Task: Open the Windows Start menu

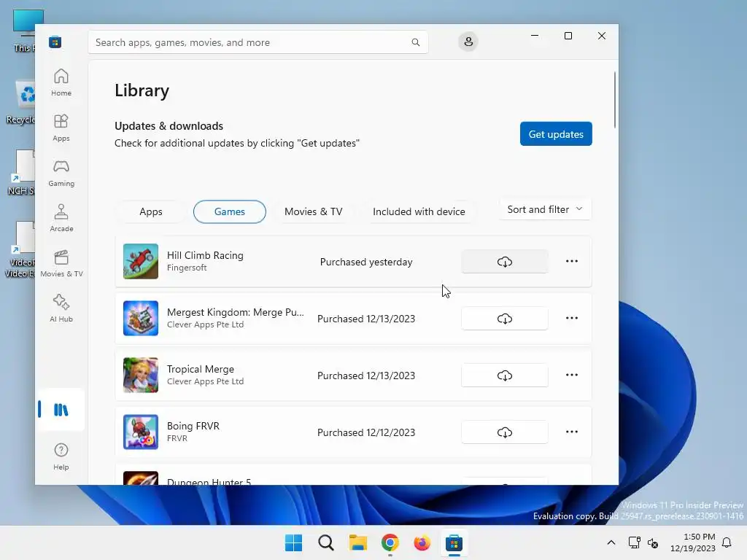Action: pos(293,542)
